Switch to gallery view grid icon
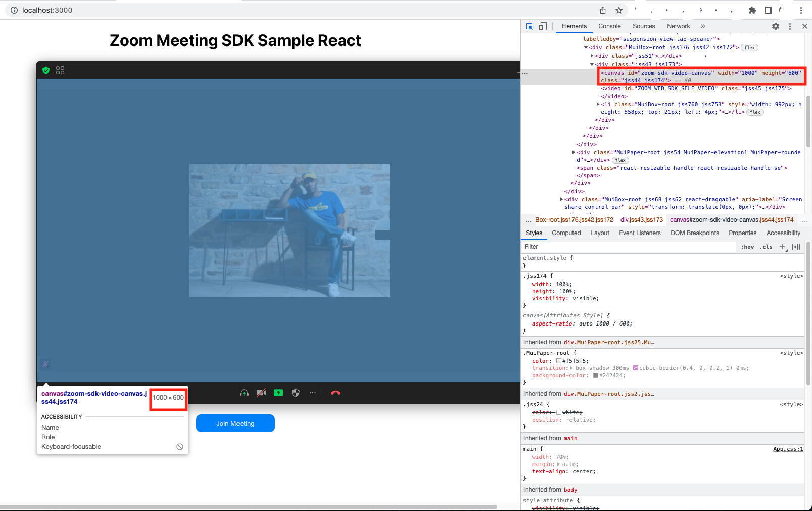Viewport: 812px width, 511px height. click(x=60, y=70)
